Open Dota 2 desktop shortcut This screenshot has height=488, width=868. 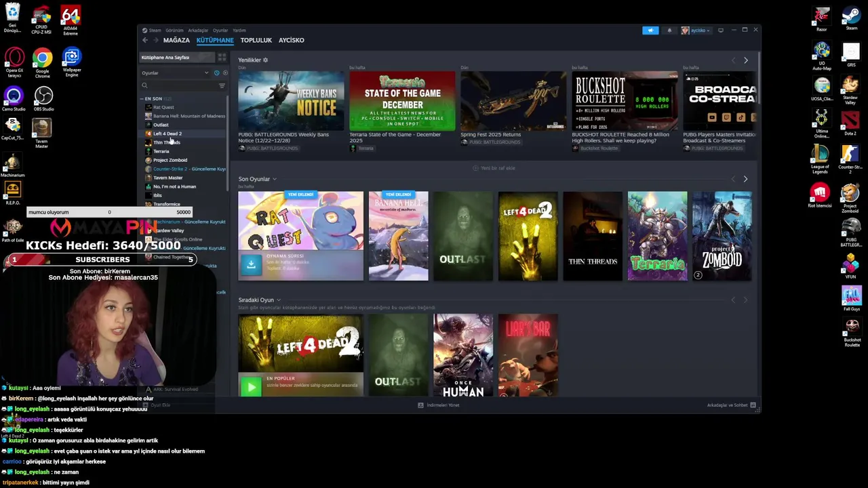pyautogui.click(x=850, y=123)
